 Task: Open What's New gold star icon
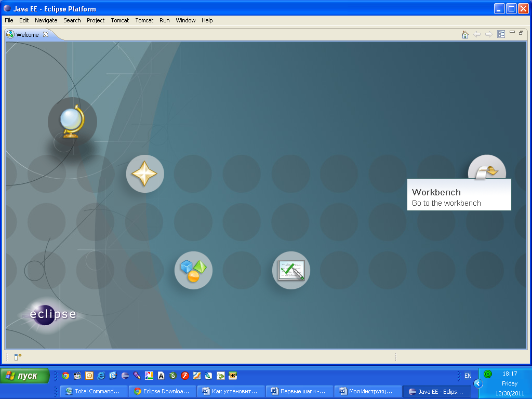145,174
